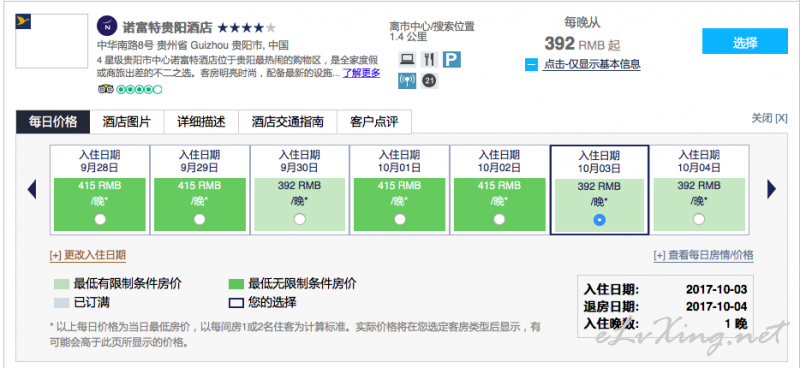Select the 9月29日 check-in radio button

(199, 219)
